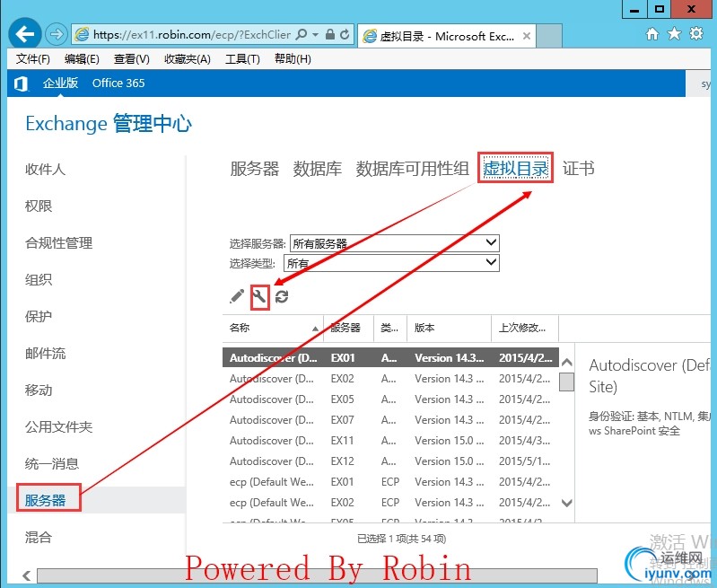This screenshot has width=717, height=588.
Task: Select the Autodiscover row for EX05
Action: pyautogui.click(x=390, y=399)
